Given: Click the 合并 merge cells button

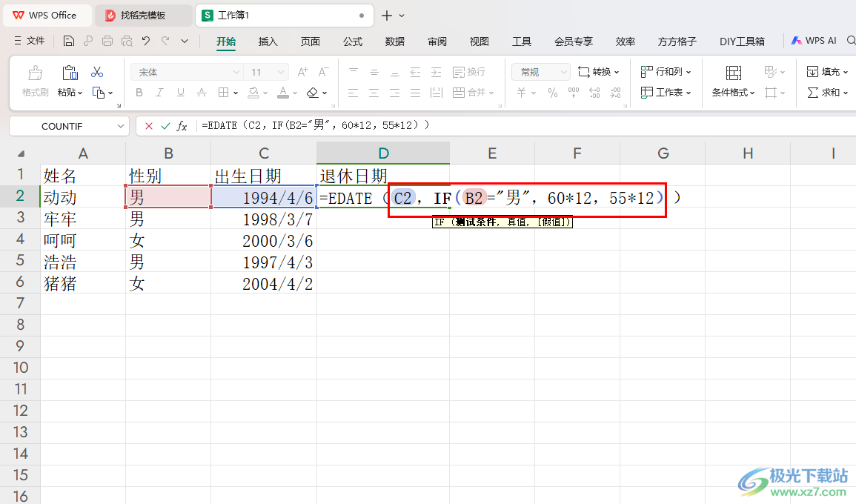Looking at the screenshot, I should click(473, 93).
